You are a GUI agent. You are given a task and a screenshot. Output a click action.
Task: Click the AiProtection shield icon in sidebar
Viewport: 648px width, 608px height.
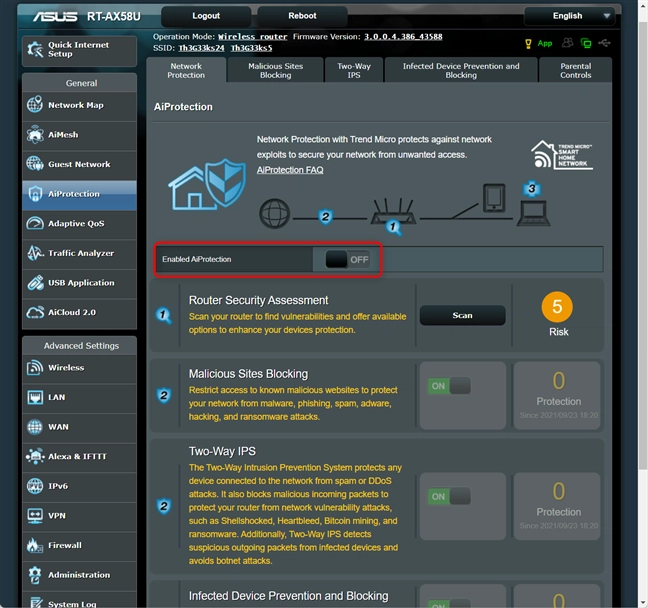pyautogui.click(x=35, y=194)
